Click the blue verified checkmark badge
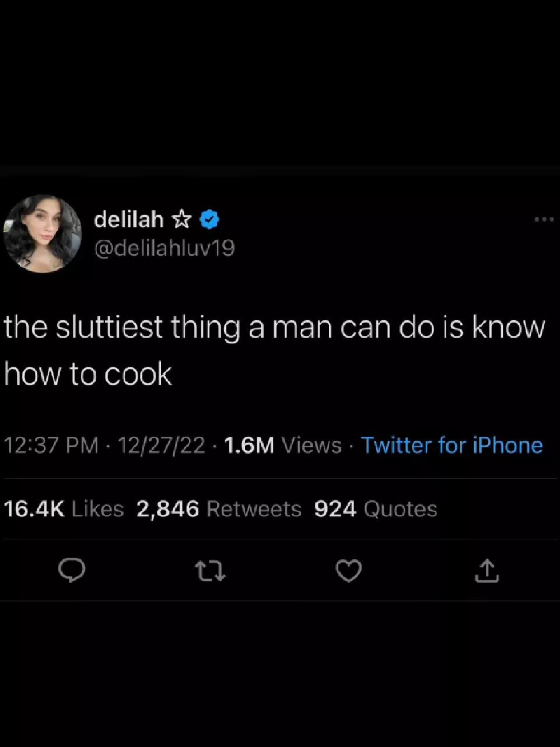Viewport: 560px width, 747px height. click(x=209, y=219)
